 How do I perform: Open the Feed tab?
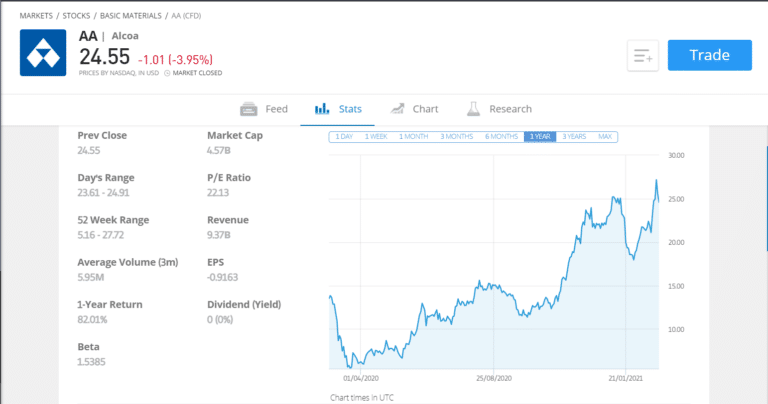(x=264, y=109)
